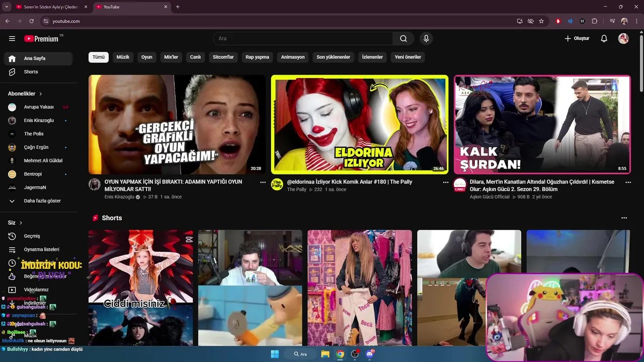Open options for eldorinaa İzliyor video
This screenshot has height=362, width=644.
(445, 183)
